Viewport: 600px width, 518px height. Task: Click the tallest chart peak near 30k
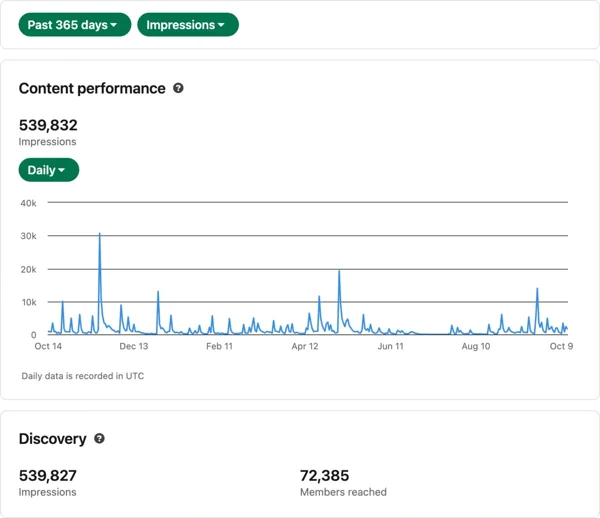(x=100, y=235)
